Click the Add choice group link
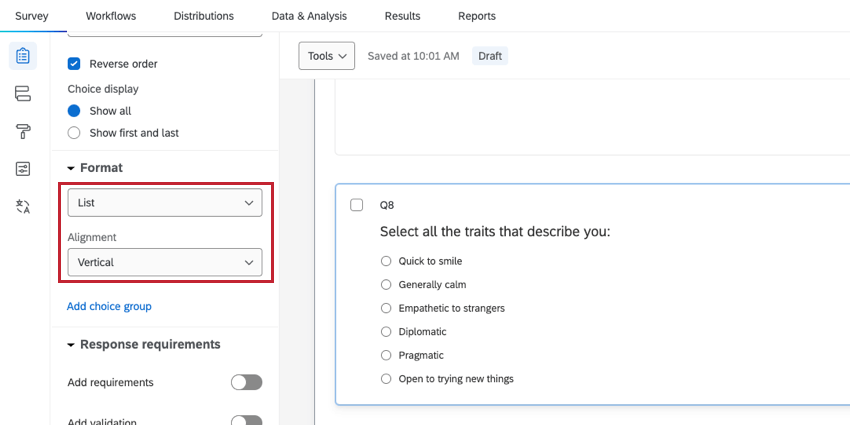This screenshot has width=850, height=425. 109,306
